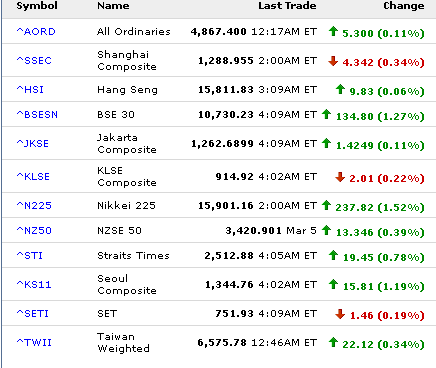Click the red down arrow in SET row
The width and height of the screenshot is (436, 368).
coord(340,314)
